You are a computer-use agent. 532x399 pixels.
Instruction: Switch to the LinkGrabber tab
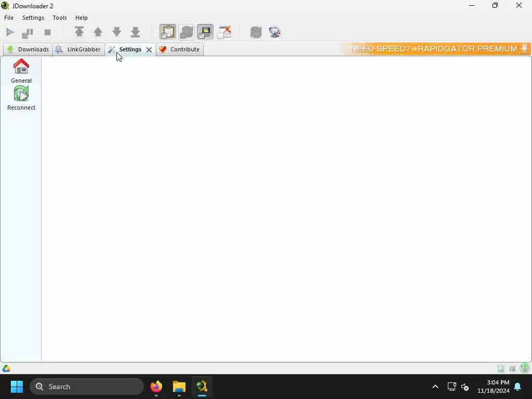click(x=78, y=49)
